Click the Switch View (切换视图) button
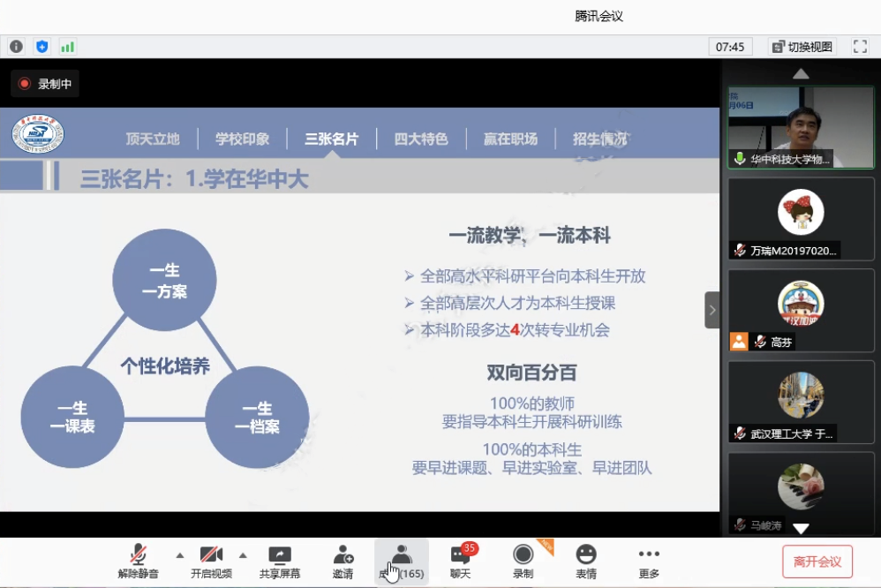 802,47
